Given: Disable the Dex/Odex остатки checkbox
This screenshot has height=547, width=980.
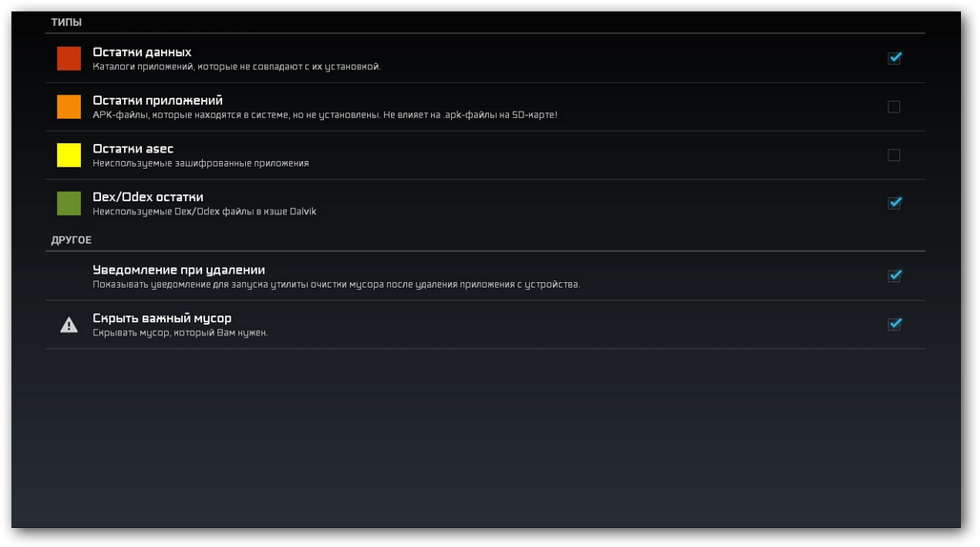Looking at the screenshot, I should coord(893,203).
